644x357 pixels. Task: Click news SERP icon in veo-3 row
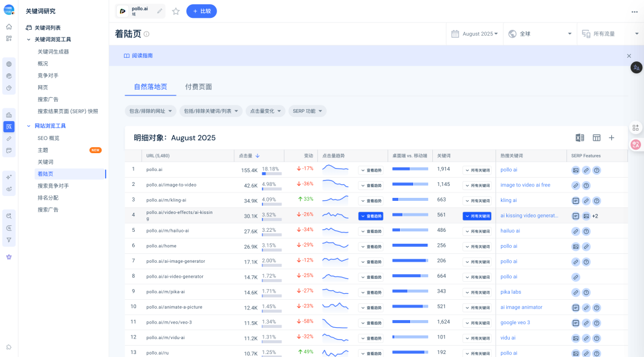[576, 323]
